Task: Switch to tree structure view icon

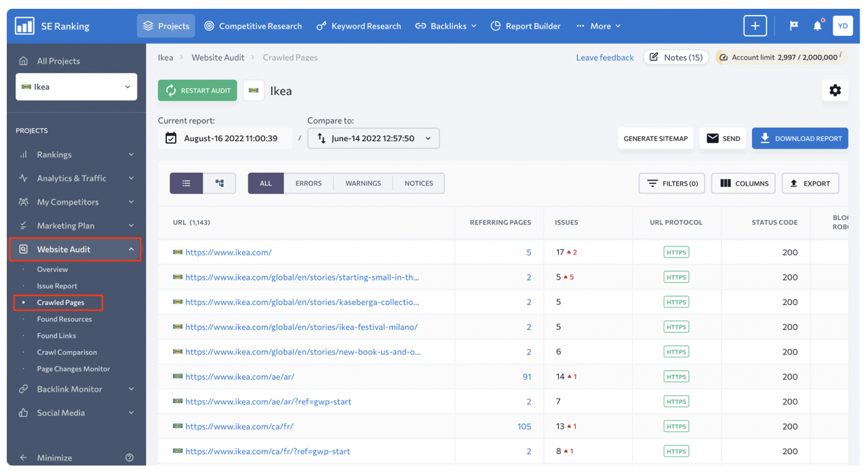Action: (x=220, y=183)
